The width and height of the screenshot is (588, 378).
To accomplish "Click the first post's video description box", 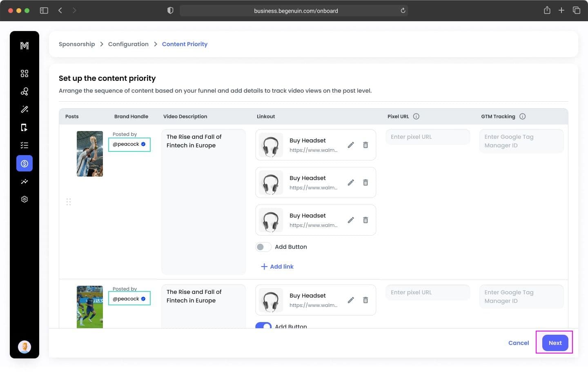I will point(204,202).
